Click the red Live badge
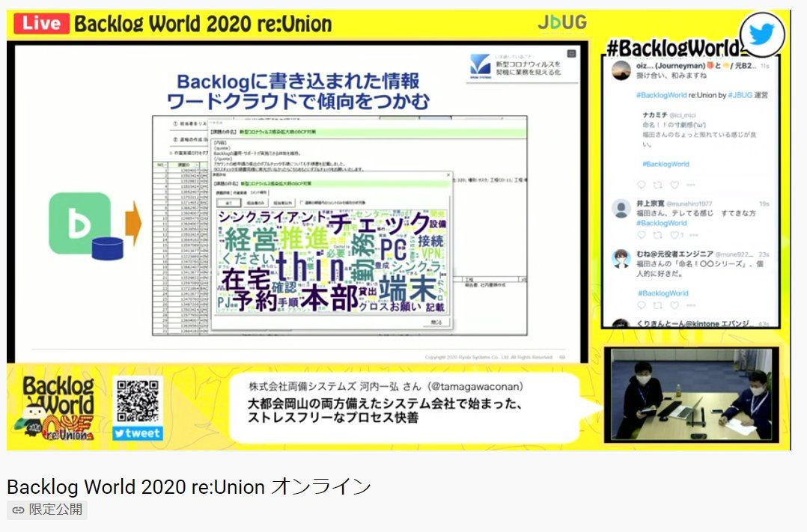The image size is (807, 532). pos(41,23)
